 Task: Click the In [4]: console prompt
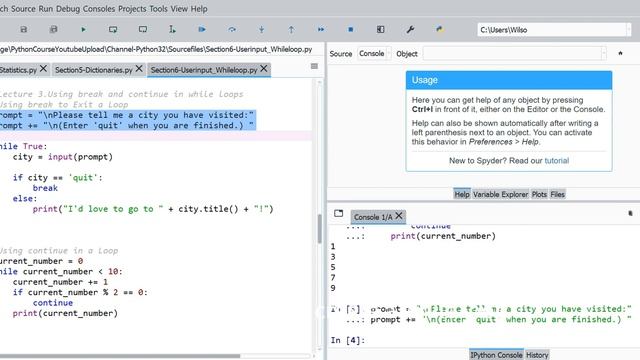click(348, 340)
